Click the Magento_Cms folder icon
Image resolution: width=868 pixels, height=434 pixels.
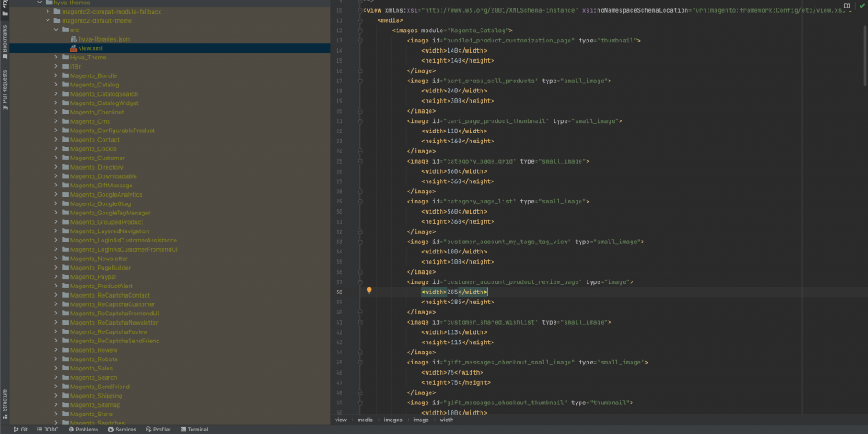64,121
